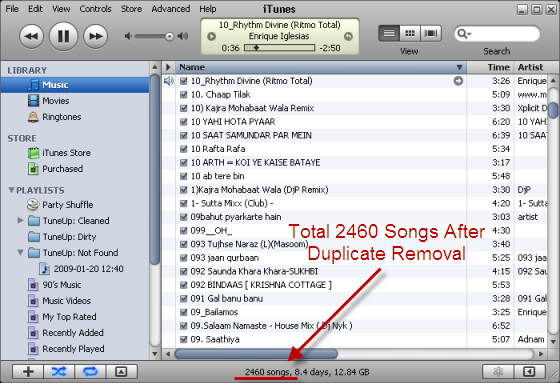This screenshot has width=560, height=383.
Task: Skip back to the previous track
Action: 31,36
